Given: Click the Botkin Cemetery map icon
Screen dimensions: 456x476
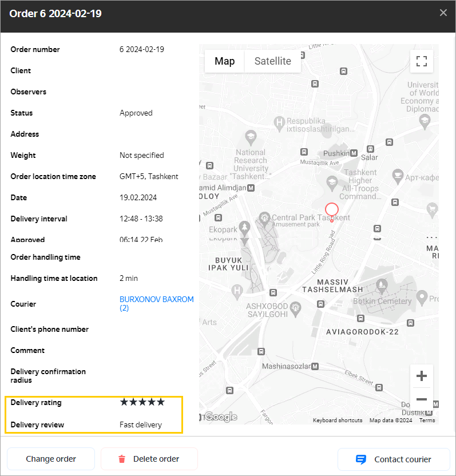Looking at the screenshot, I should pos(381,285).
